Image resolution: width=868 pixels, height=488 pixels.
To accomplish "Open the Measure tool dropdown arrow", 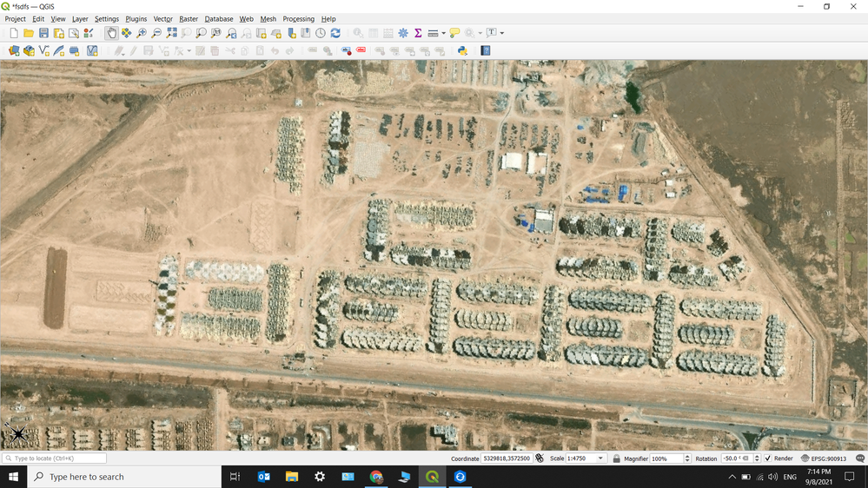I will pyautogui.click(x=443, y=33).
